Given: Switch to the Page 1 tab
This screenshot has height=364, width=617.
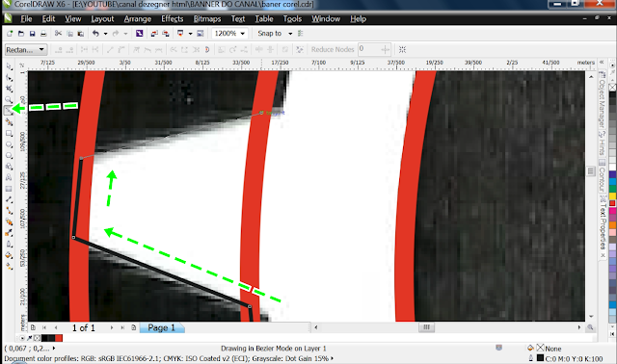Looking at the screenshot, I should click(162, 327).
